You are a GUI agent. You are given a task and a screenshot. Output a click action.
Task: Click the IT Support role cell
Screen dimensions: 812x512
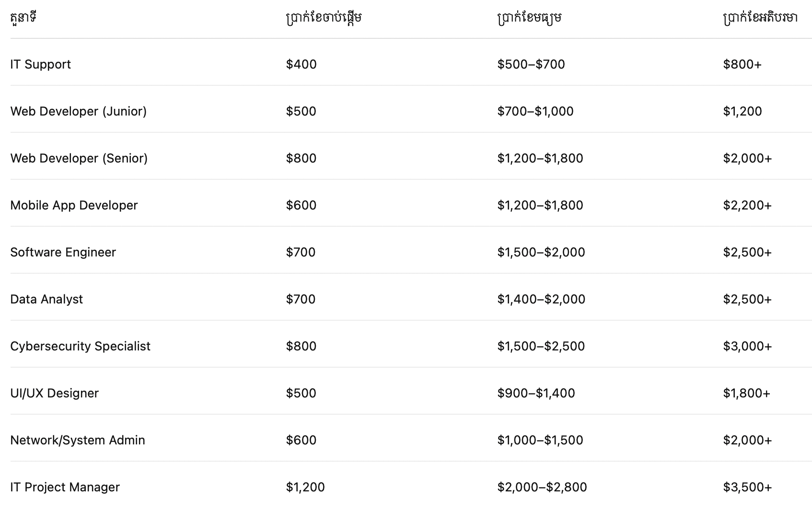[41, 64]
